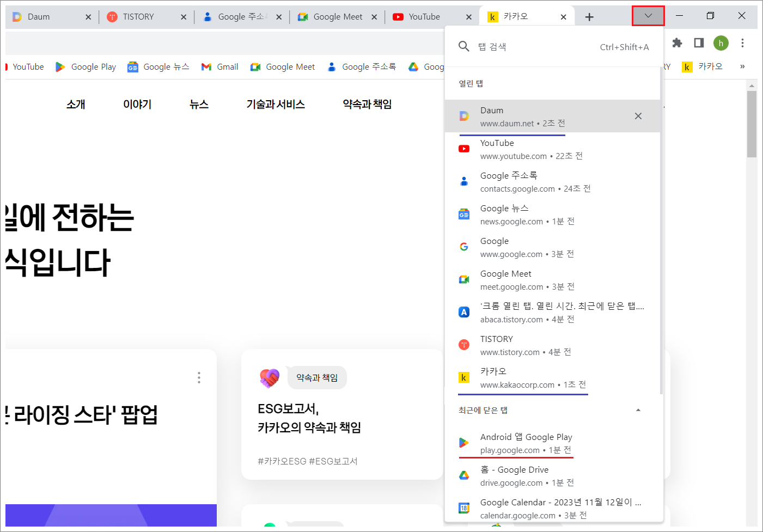Open Chrome three-dot menu
The width and height of the screenshot is (763, 532).
click(x=742, y=43)
